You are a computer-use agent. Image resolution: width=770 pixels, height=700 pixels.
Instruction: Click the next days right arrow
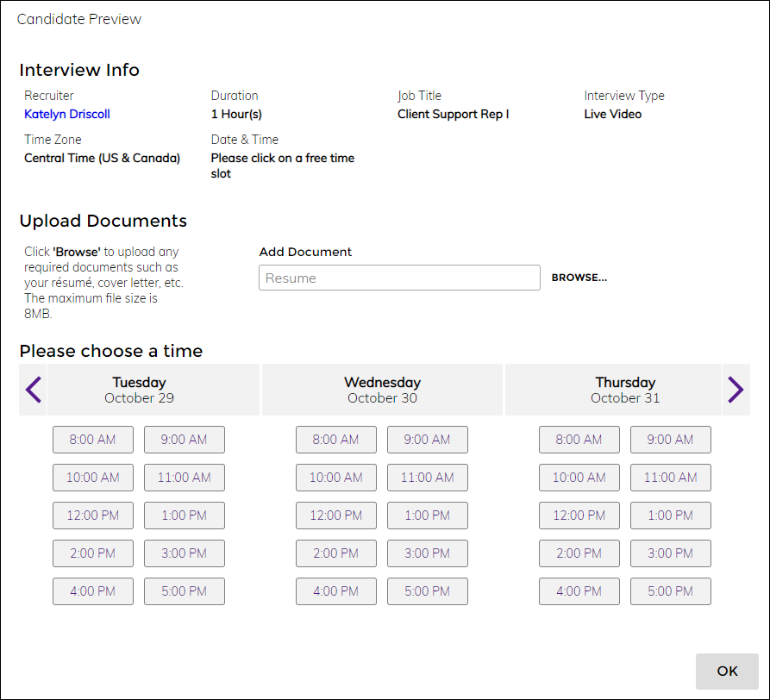tap(736, 390)
